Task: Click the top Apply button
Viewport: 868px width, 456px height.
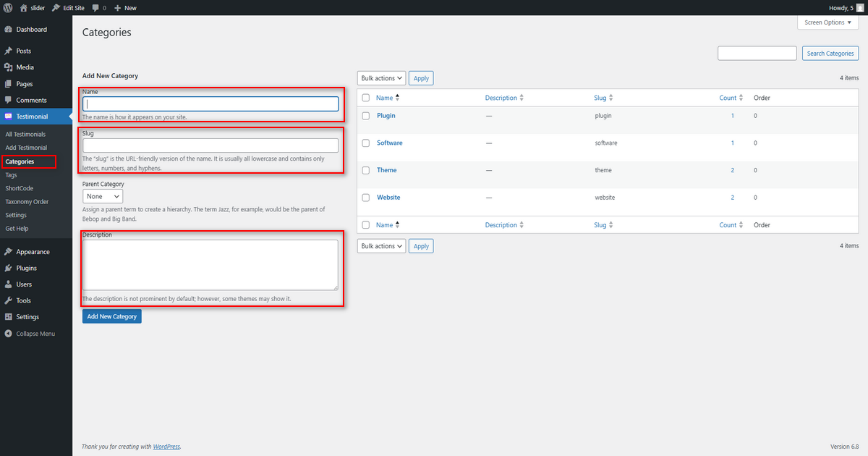Action: 421,78
